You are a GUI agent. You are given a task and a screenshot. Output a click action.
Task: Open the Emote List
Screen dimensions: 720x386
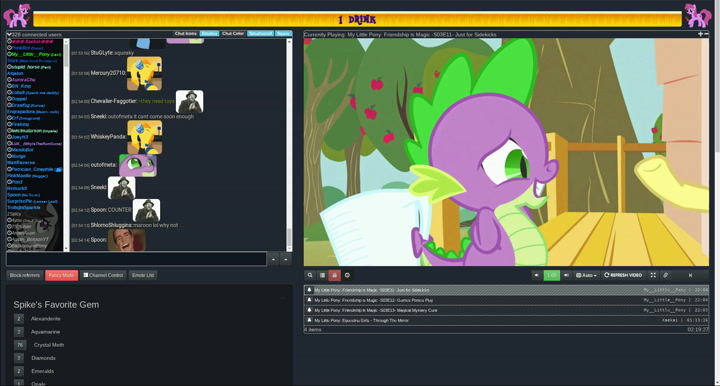coord(143,275)
